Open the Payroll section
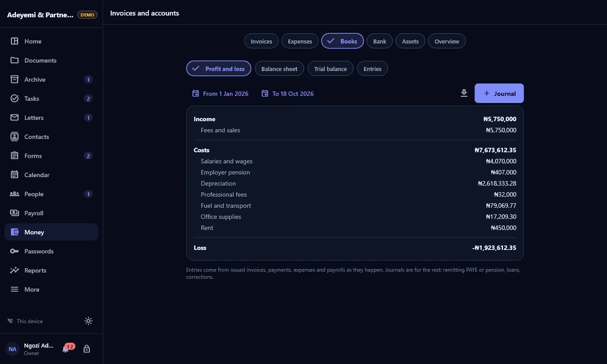The height and width of the screenshot is (364, 607). pos(51,213)
